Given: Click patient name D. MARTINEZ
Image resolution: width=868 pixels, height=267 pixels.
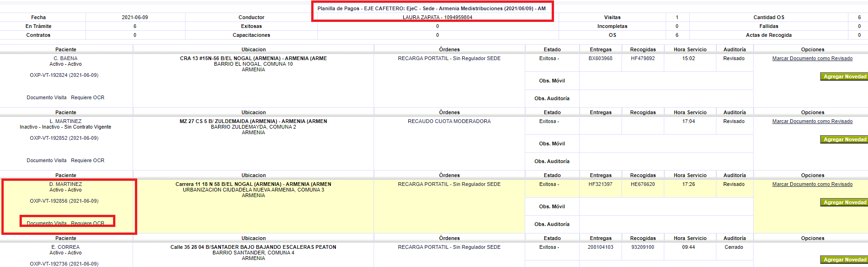Looking at the screenshot, I should pos(66,185).
